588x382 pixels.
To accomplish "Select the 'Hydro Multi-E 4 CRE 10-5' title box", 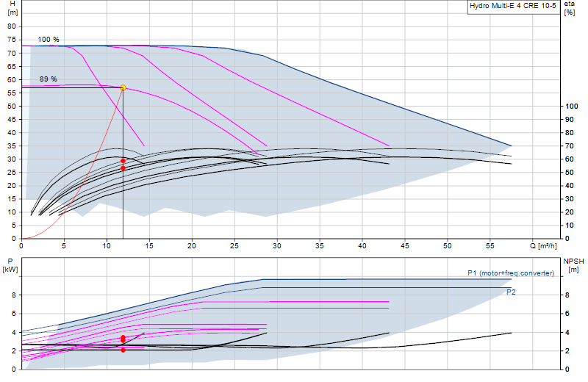I will tap(513, 7).
